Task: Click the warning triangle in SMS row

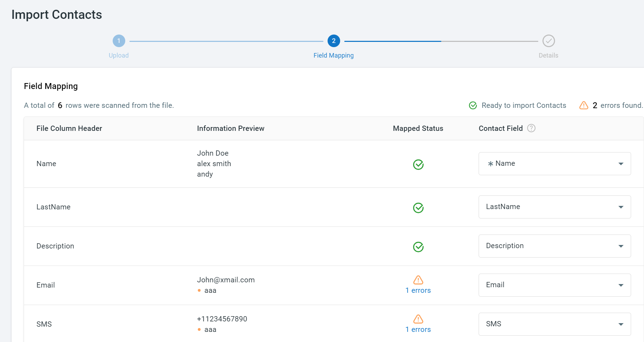Action: [x=418, y=319]
